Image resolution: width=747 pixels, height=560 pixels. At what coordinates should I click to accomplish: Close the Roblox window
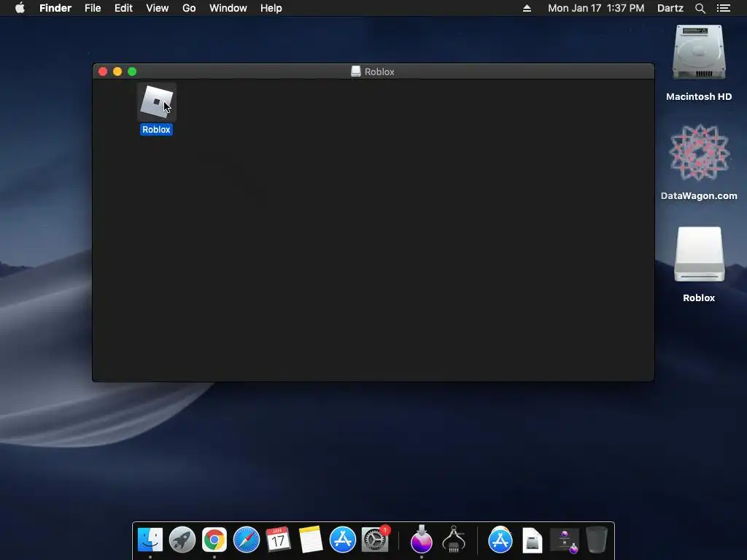tap(103, 71)
